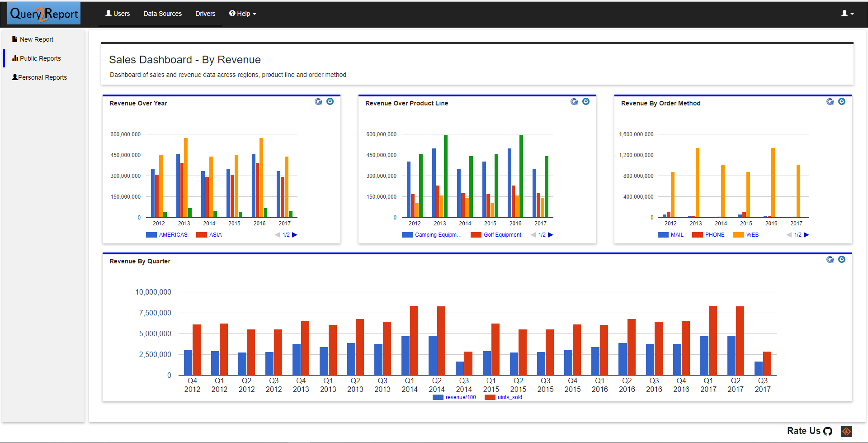This screenshot has height=443, width=868.
Task: Open Revenue By Order Method settings gear
Action: 842,102
